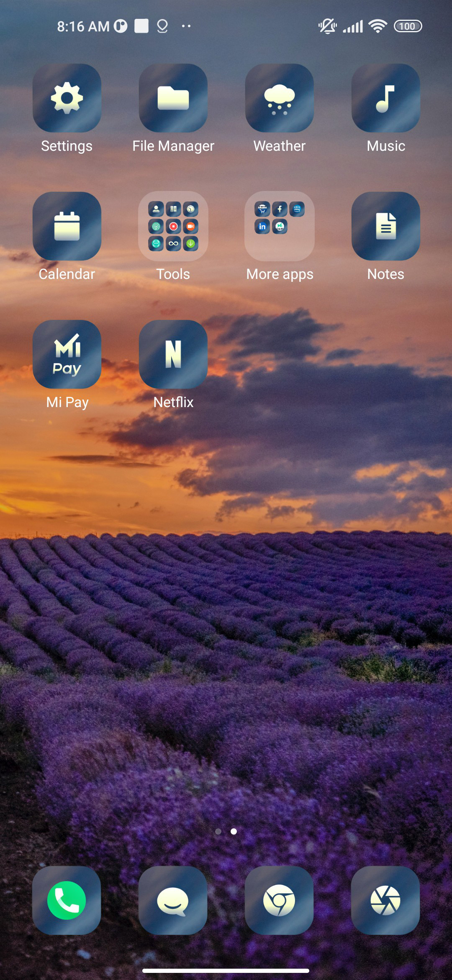Switch to the first home screen page dot
Image resolution: width=452 pixels, height=980 pixels.
(218, 831)
